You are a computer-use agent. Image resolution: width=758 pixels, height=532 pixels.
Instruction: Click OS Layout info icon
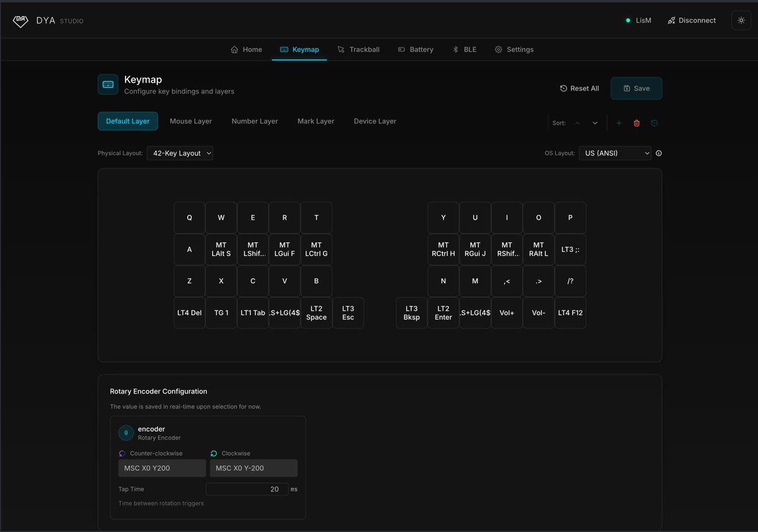[659, 153]
